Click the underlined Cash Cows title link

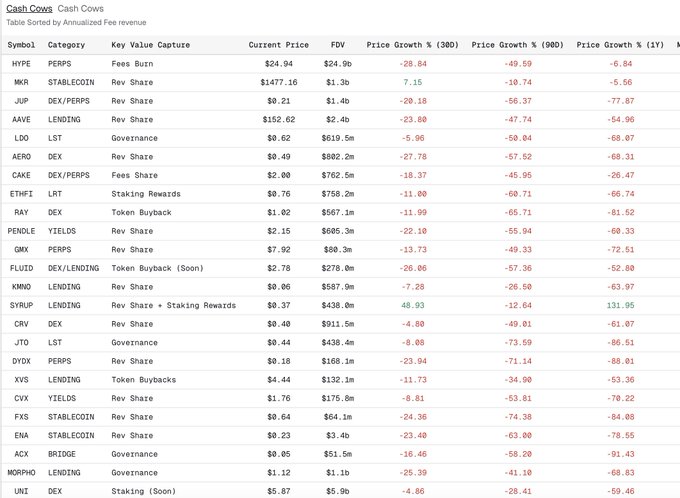click(x=29, y=8)
